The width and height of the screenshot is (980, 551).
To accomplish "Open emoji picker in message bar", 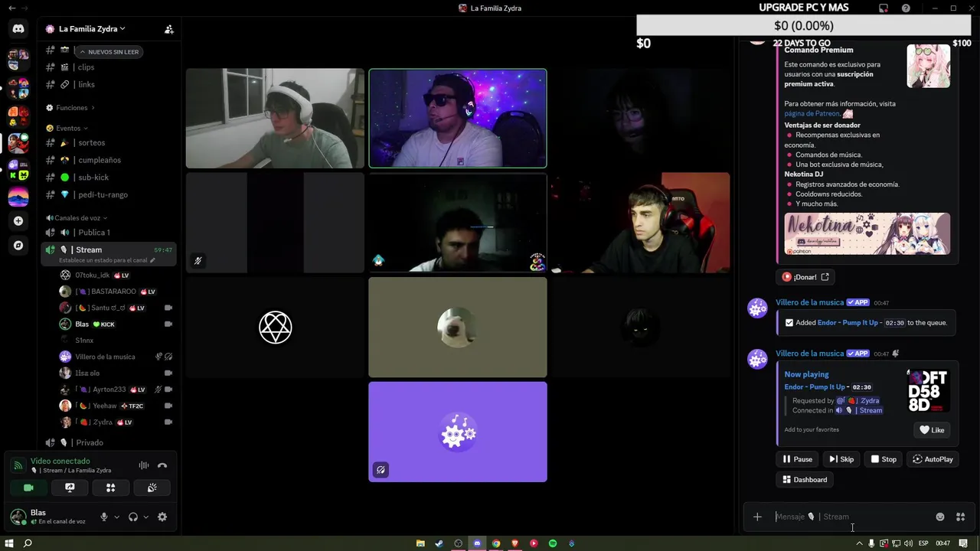I will tap(940, 517).
